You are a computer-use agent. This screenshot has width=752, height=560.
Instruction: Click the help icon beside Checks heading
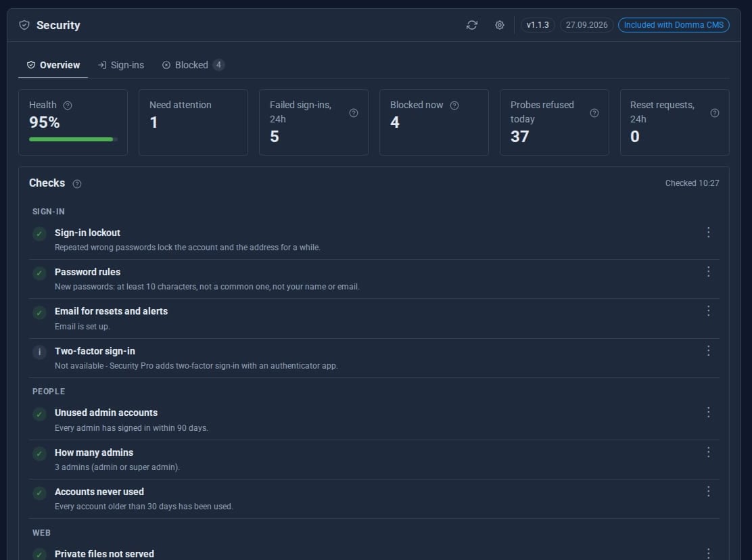tap(76, 184)
